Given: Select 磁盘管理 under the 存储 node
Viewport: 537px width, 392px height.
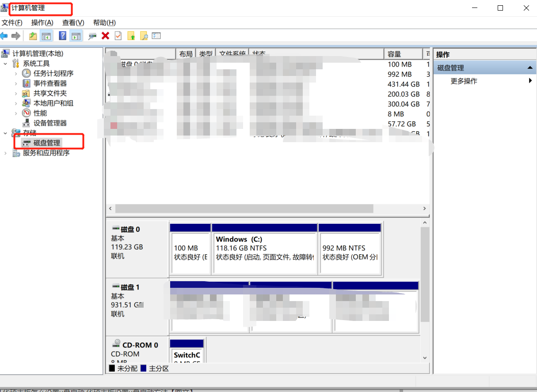Looking at the screenshot, I should point(46,143).
